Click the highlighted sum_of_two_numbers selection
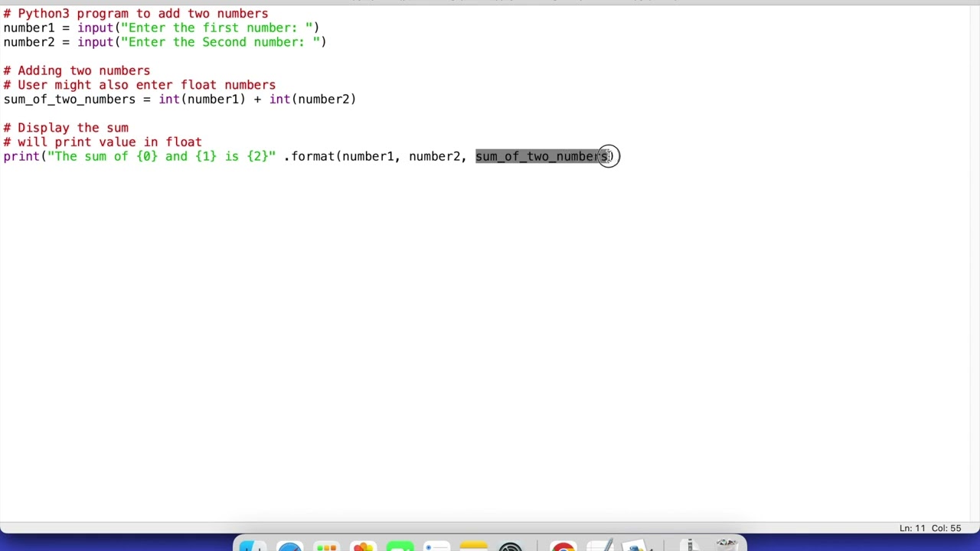The image size is (980, 551). (x=542, y=156)
